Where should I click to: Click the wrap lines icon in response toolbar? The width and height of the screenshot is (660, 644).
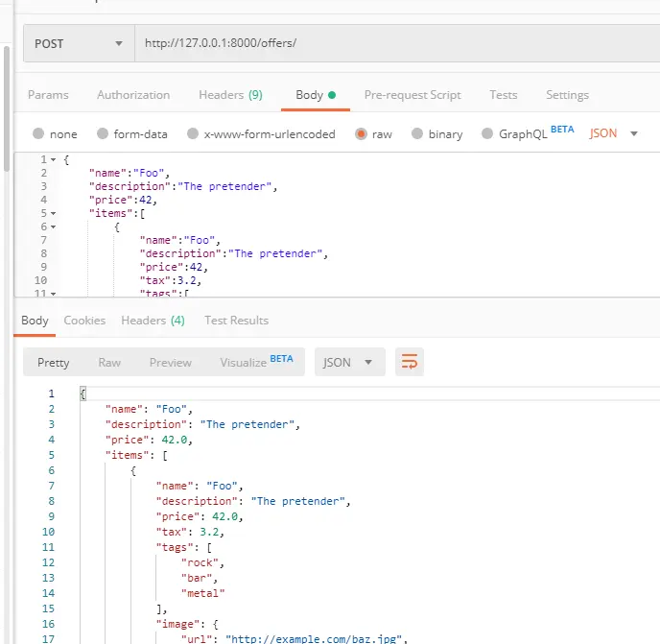410,362
